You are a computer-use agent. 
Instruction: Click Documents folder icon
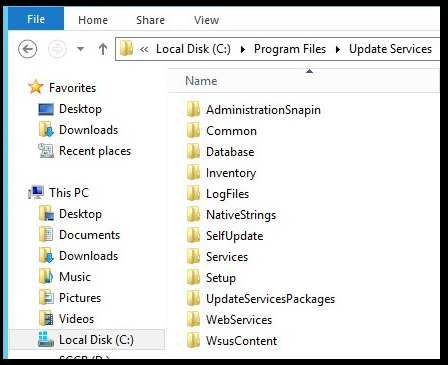coord(46,234)
